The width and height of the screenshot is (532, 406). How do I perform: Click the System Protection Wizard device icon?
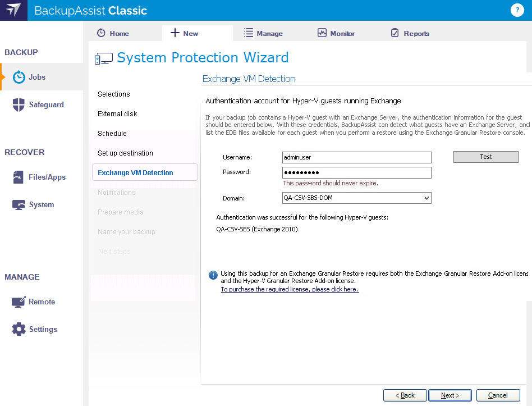[103, 58]
